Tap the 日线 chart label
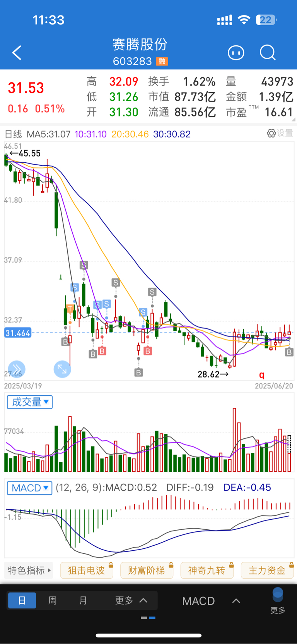297x644 pixels. tap(13, 134)
